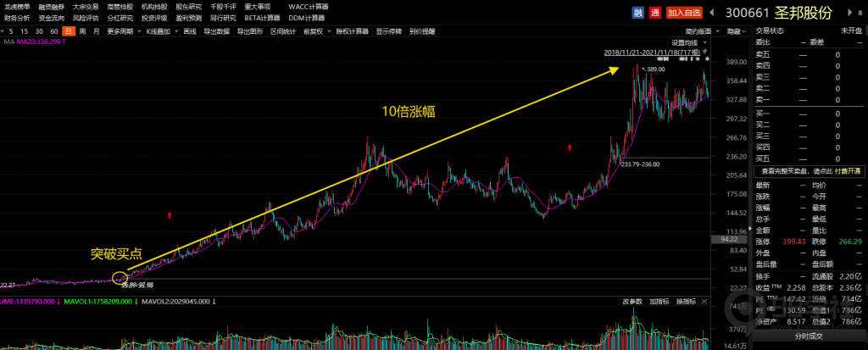Click 加入自选 to add to watchlist
The height and width of the screenshot is (350, 868).
point(684,13)
